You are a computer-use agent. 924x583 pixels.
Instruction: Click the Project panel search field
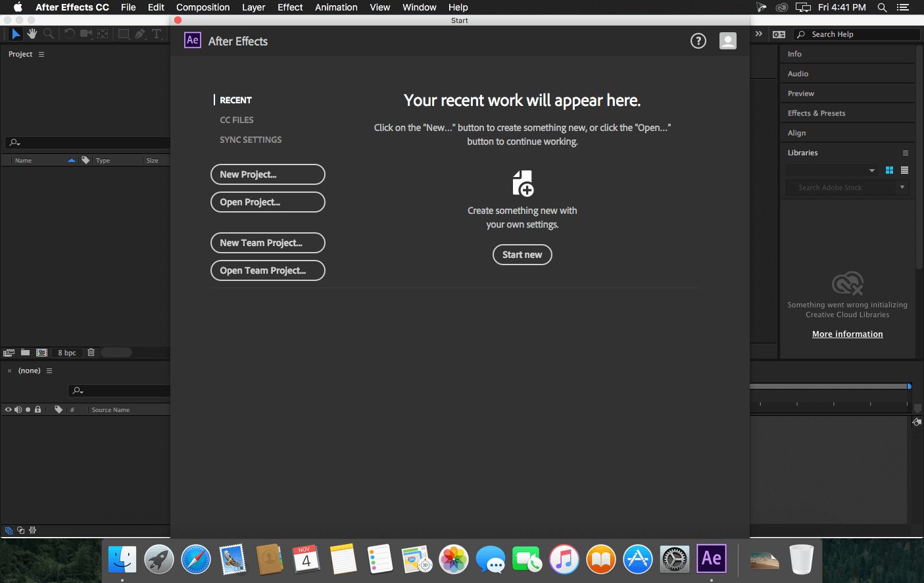pyautogui.click(x=87, y=142)
